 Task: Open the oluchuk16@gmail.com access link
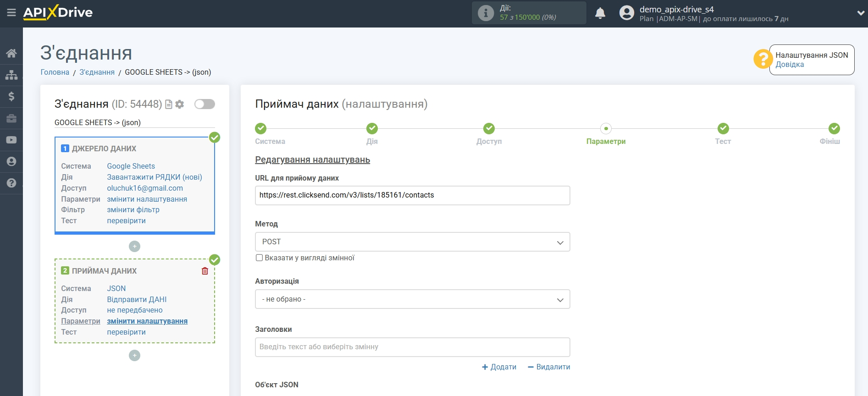tap(145, 188)
